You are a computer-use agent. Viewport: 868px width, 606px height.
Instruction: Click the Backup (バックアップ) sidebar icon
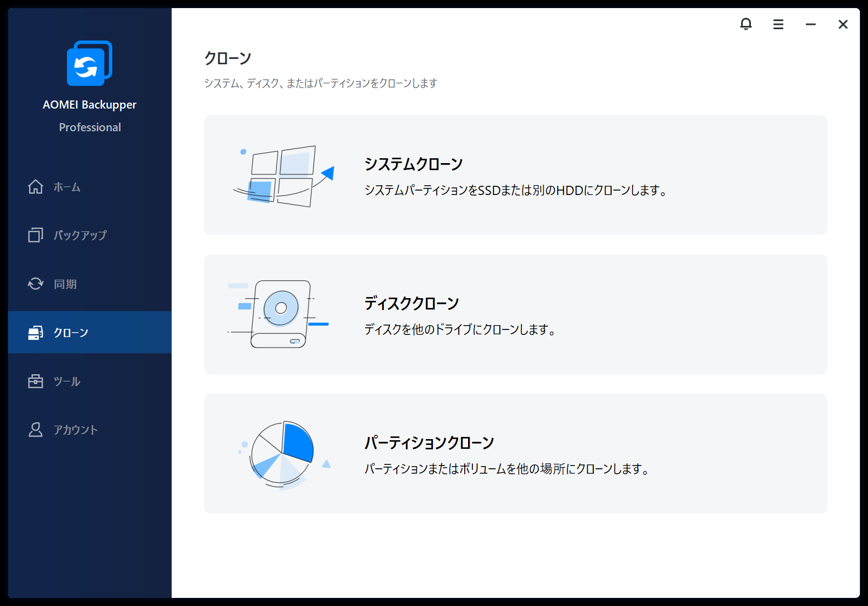[x=36, y=235]
